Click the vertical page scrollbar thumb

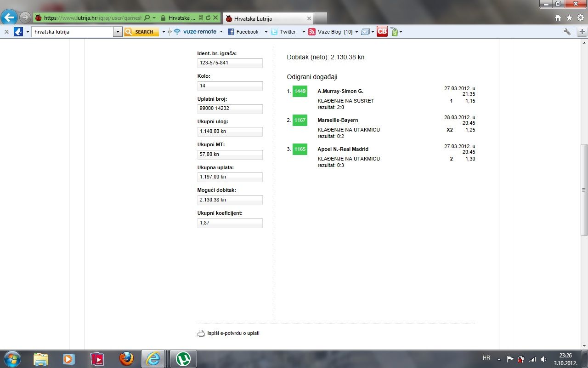tap(584, 190)
